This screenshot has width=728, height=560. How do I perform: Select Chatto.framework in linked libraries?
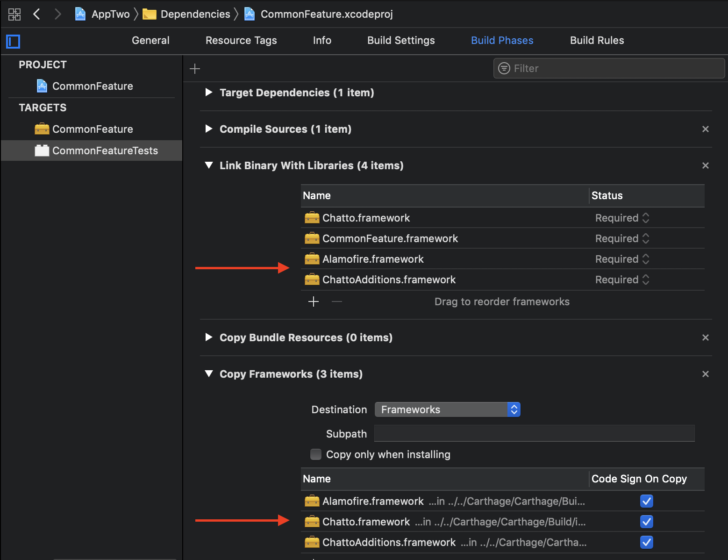pos(503,218)
